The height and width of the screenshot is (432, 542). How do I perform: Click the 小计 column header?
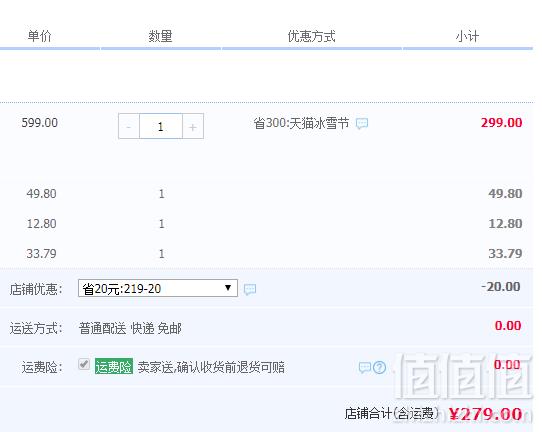[467, 36]
